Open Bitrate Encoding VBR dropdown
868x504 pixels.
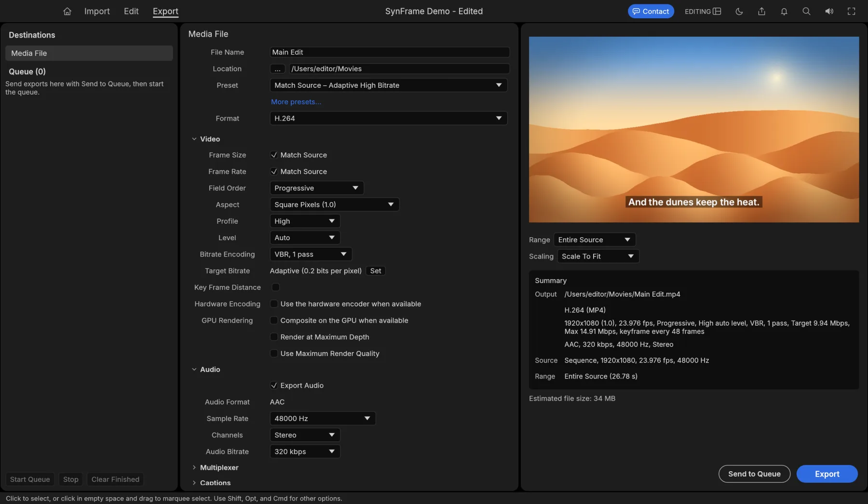pyautogui.click(x=311, y=254)
